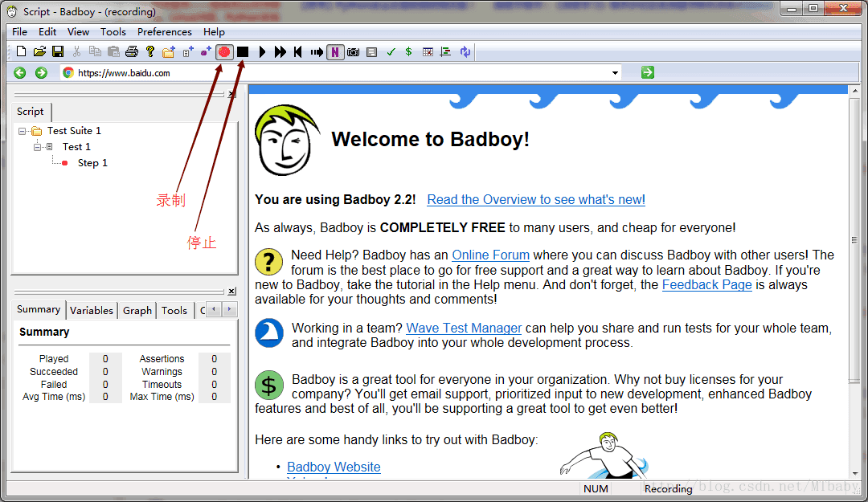Open the View menu

pos(78,32)
